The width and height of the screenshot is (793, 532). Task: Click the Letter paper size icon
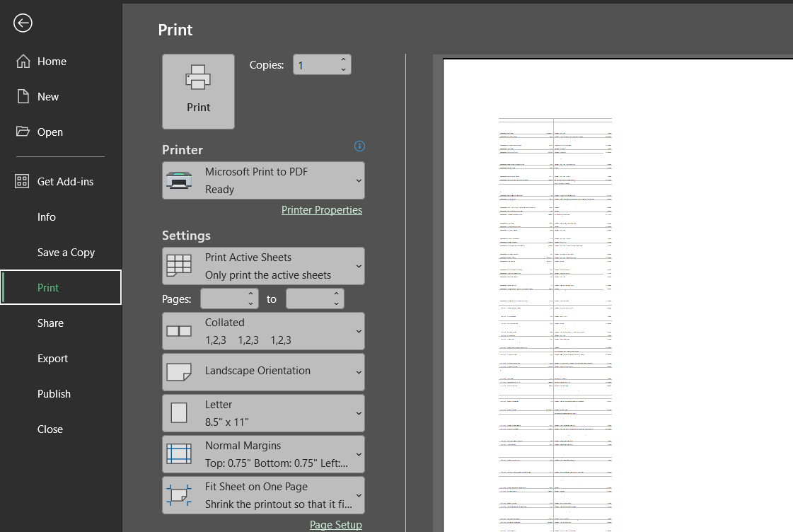pos(179,412)
